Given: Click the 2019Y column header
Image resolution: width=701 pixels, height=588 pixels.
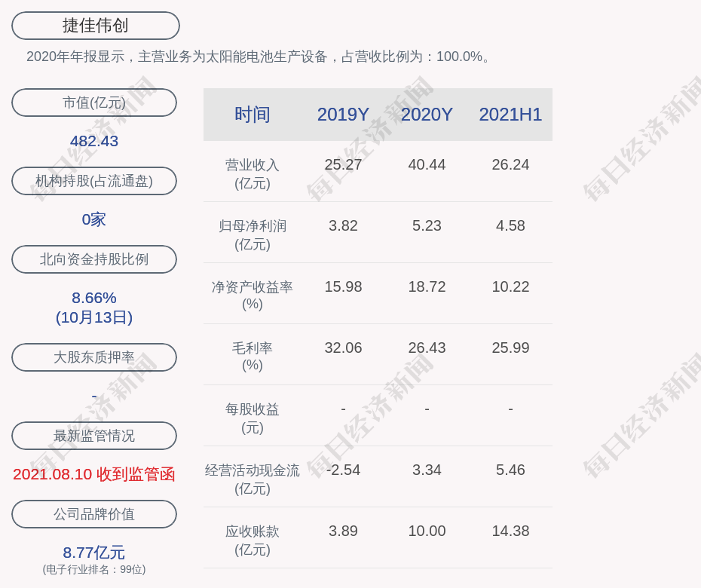Looking at the screenshot, I should point(343,115).
